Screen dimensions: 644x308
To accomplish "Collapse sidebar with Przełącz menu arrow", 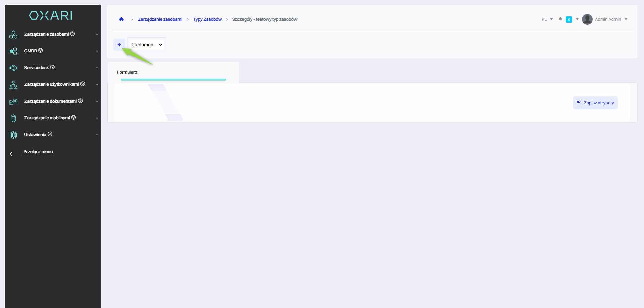I will [11, 154].
